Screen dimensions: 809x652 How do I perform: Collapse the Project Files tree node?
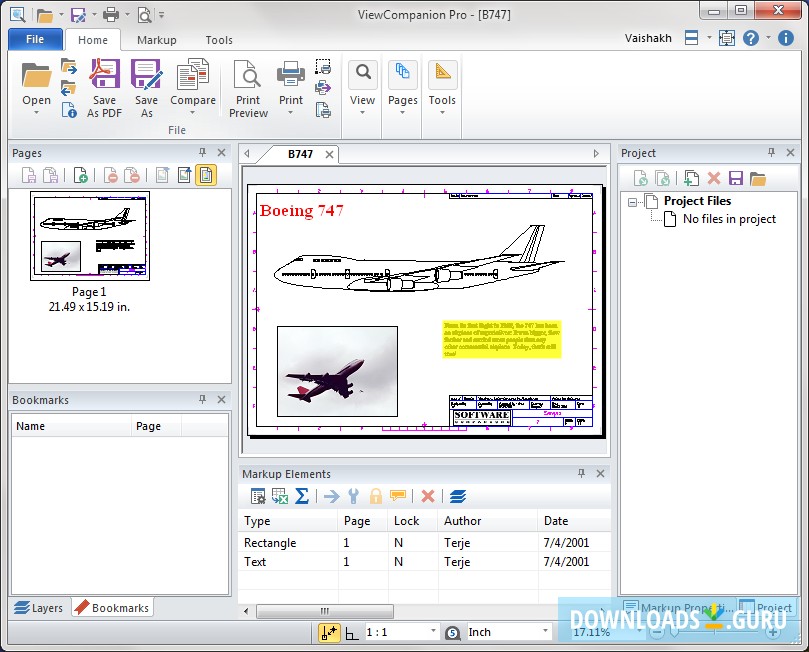pyautogui.click(x=633, y=201)
